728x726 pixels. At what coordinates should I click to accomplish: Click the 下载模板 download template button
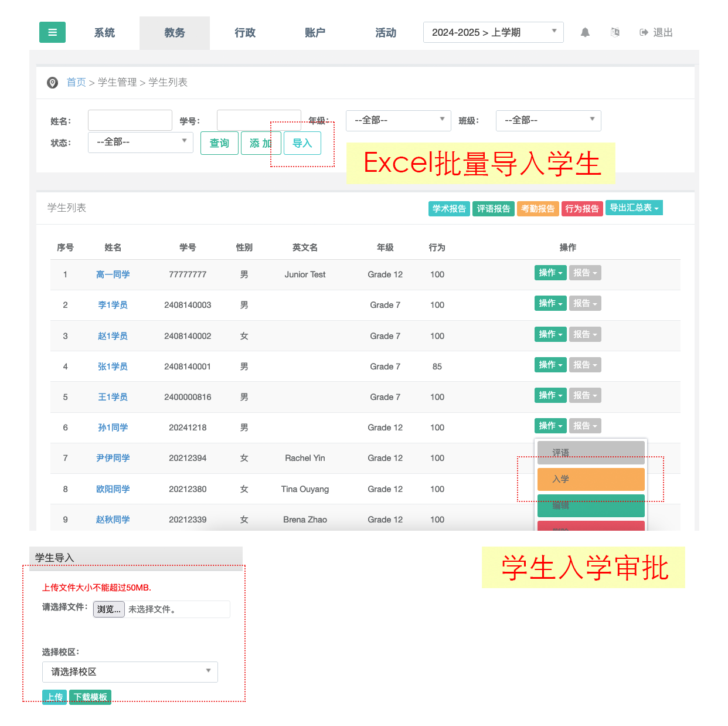click(90, 697)
